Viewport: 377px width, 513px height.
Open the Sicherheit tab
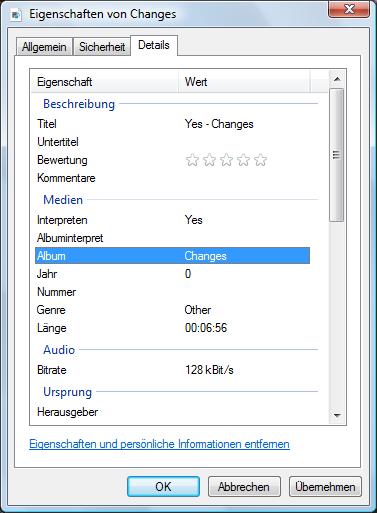pyautogui.click(x=102, y=47)
